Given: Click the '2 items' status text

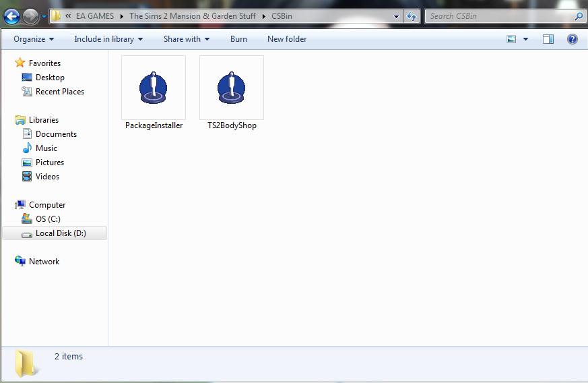Looking at the screenshot, I should [68, 356].
